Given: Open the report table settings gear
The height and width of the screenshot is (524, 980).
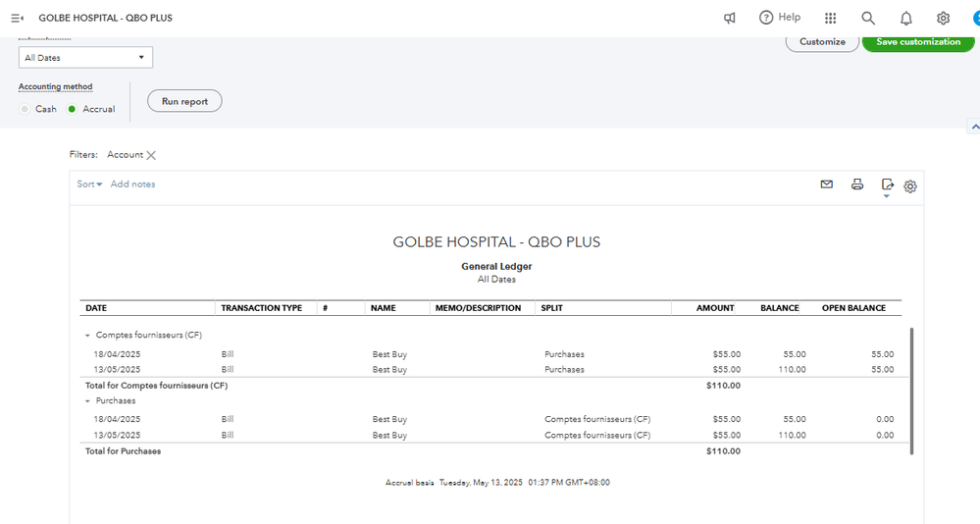Looking at the screenshot, I should click(910, 185).
